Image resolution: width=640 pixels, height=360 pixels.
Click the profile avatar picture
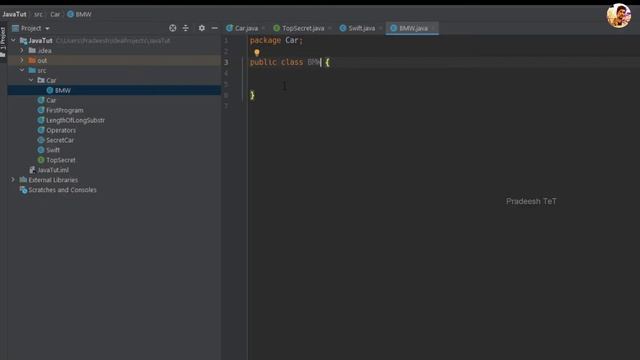point(618,16)
